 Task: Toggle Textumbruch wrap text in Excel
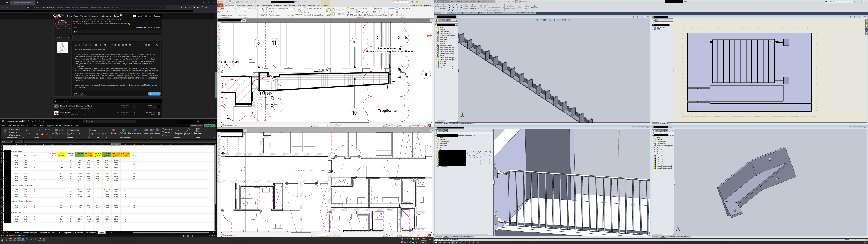coord(74,130)
